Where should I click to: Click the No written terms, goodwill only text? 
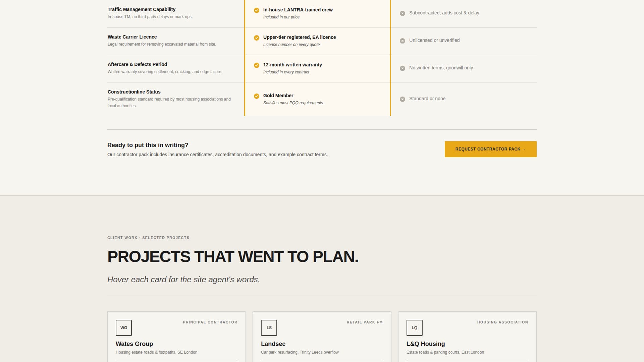(441, 68)
